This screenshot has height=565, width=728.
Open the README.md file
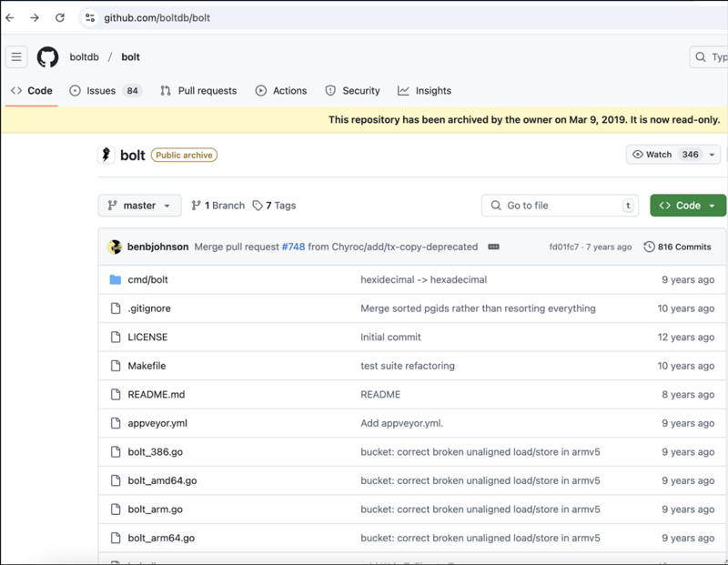click(156, 395)
